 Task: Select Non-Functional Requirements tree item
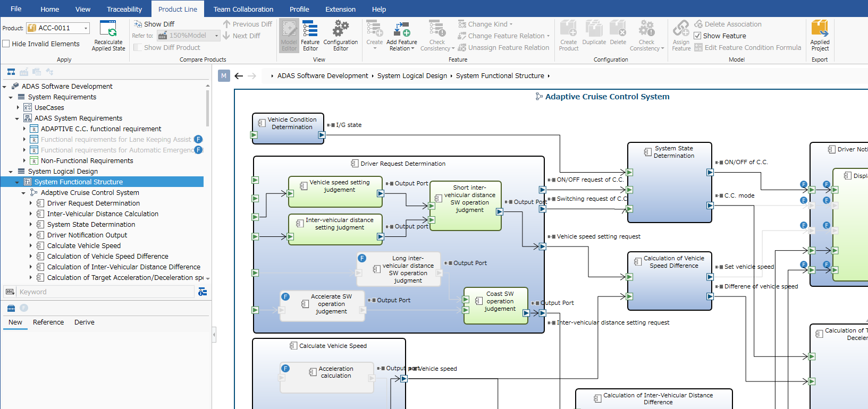(87, 161)
